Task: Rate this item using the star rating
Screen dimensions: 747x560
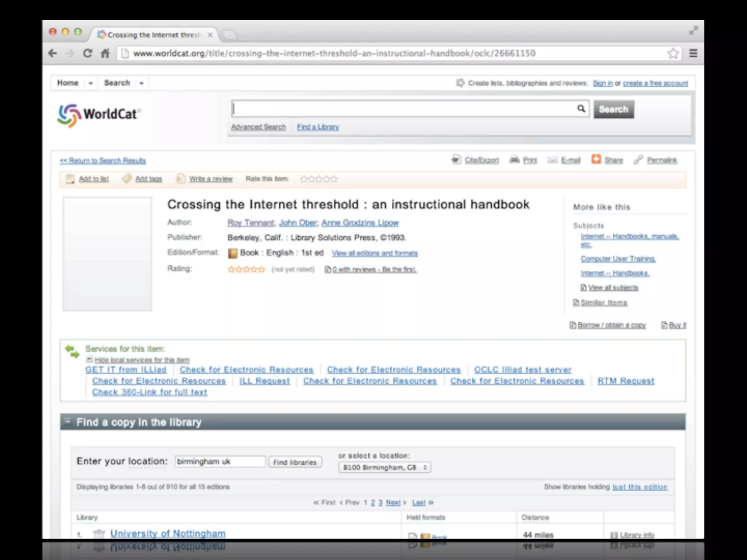Action: (319, 179)
